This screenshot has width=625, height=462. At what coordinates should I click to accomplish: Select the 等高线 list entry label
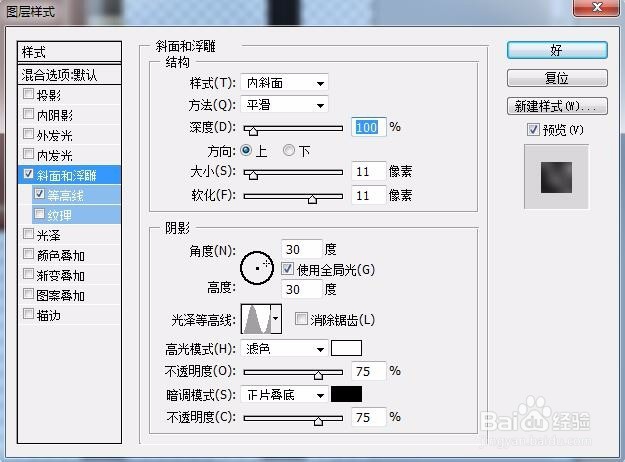[x=65, y=195]
